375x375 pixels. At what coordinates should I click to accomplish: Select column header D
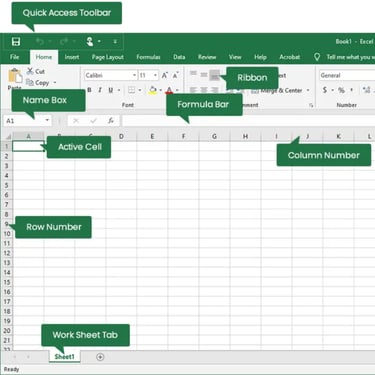point(121,136)
